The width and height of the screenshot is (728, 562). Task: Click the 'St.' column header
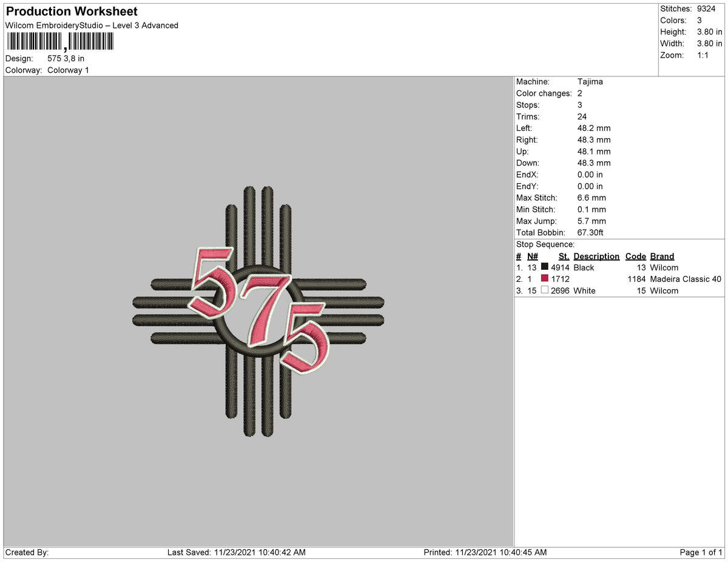pyautogui.click(x=564, y=256)
